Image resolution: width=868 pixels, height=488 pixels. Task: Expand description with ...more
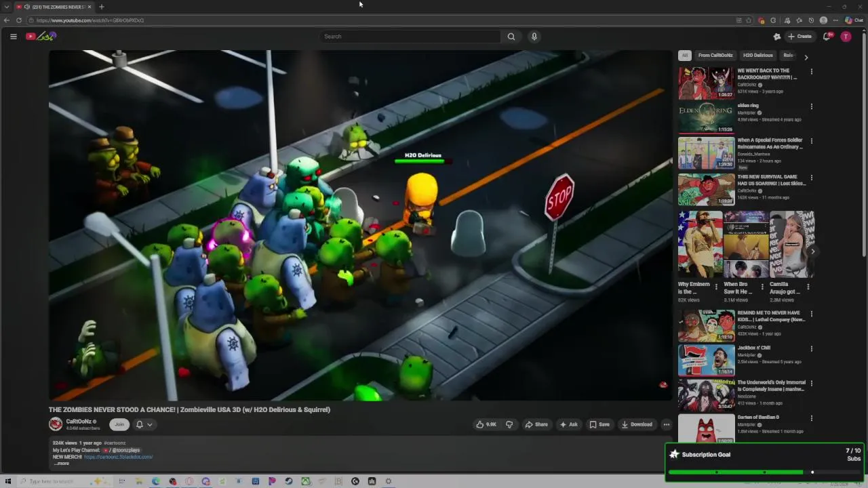click(62, 464)
